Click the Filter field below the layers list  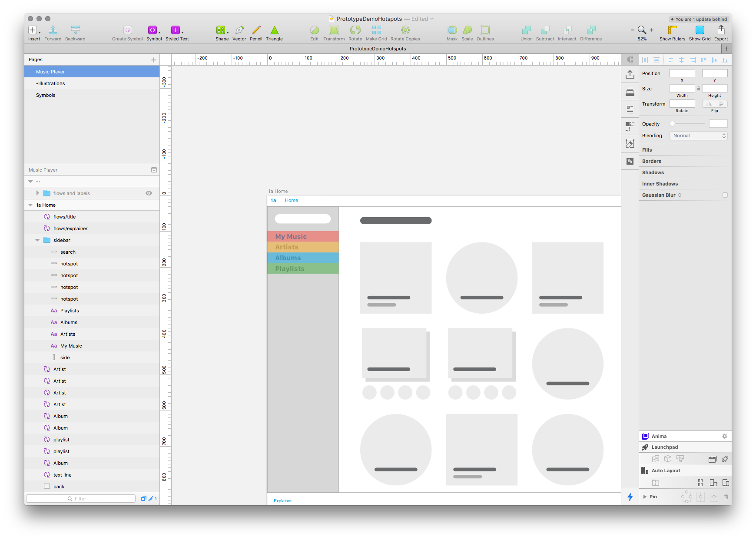pos(80,498)
